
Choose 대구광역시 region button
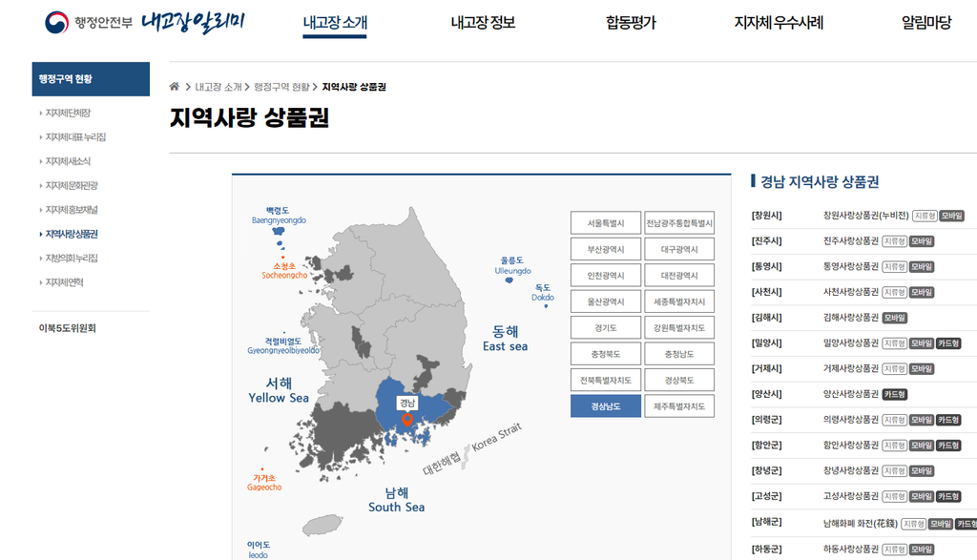(x=679, y=249)
